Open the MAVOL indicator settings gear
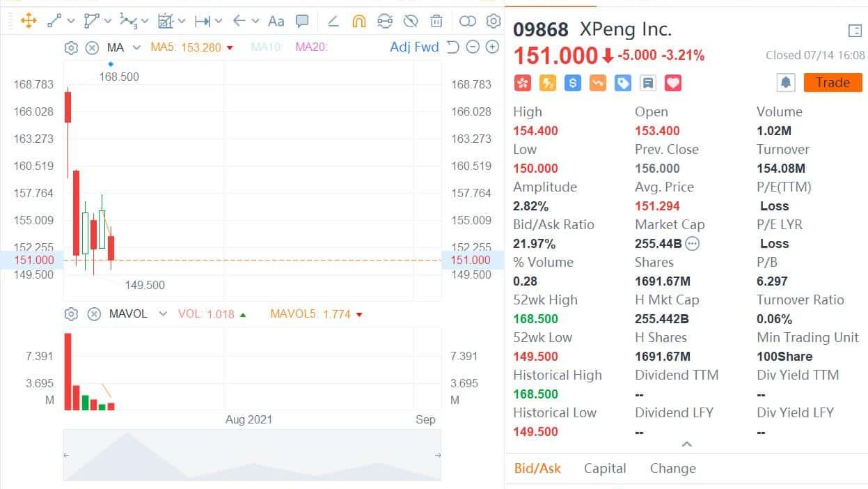868x489 pixels. click(x=70, y=314)
